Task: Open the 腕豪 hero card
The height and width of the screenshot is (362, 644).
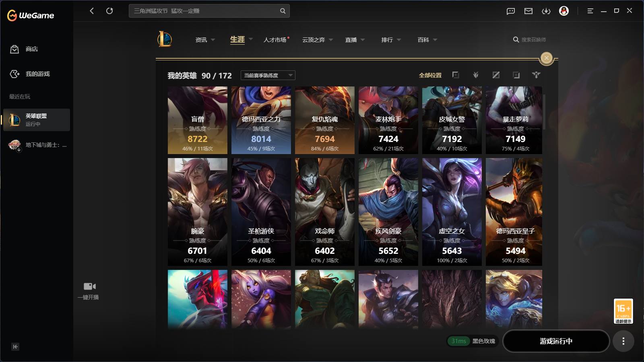Action: pyautogui.click(x=198, y=212)
